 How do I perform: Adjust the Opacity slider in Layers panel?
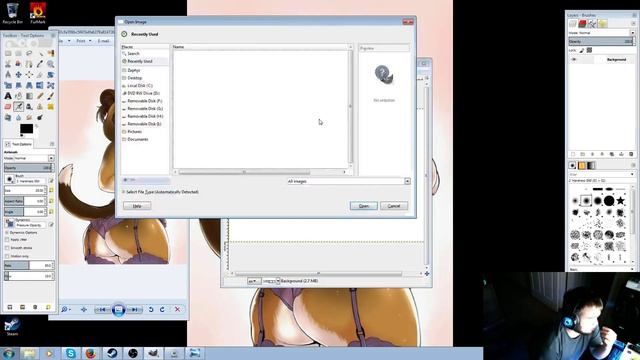pos(602,41)
